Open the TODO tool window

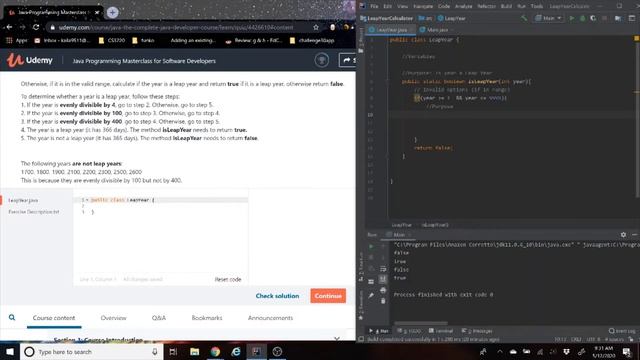[x=409, y=331]
